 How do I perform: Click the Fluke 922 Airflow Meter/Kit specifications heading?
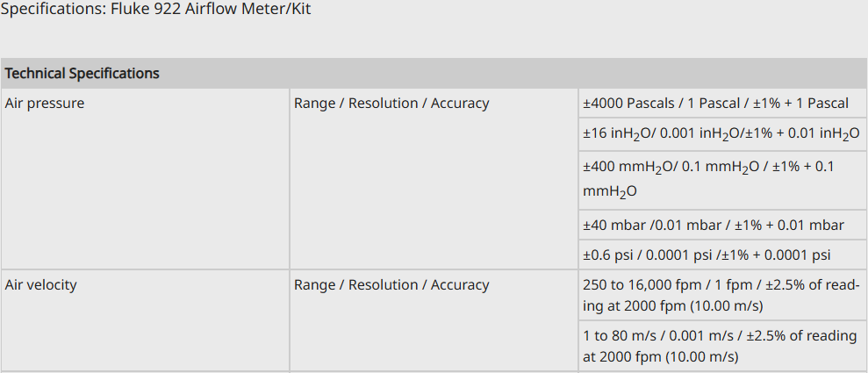pyautogui.click(x=155, y=10)
